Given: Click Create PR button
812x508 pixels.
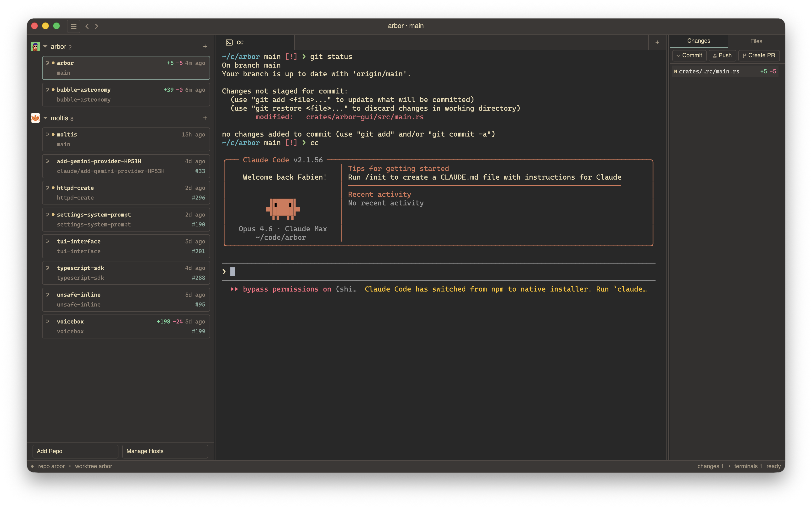Looking at the screenshot, I should (759, 55).
